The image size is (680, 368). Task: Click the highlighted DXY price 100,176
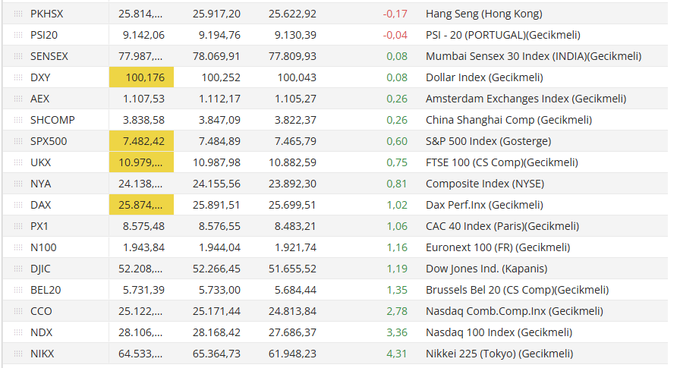pyautogui.click(x=141, y=77)
